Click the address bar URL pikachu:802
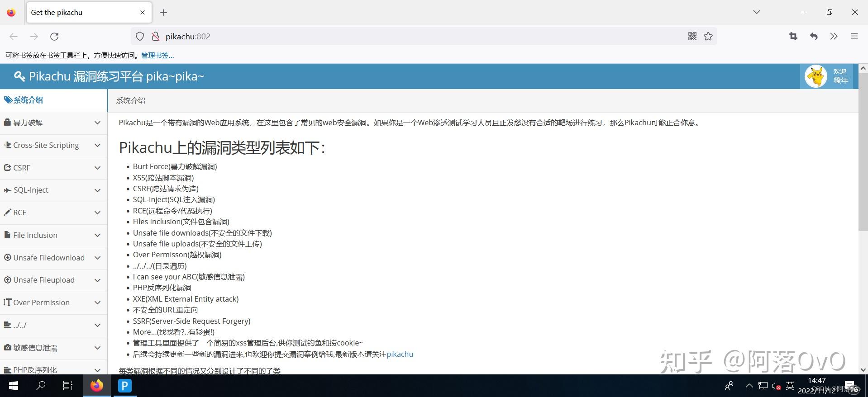The width and height of the screenshot is (868, 397). click(188, 37)
